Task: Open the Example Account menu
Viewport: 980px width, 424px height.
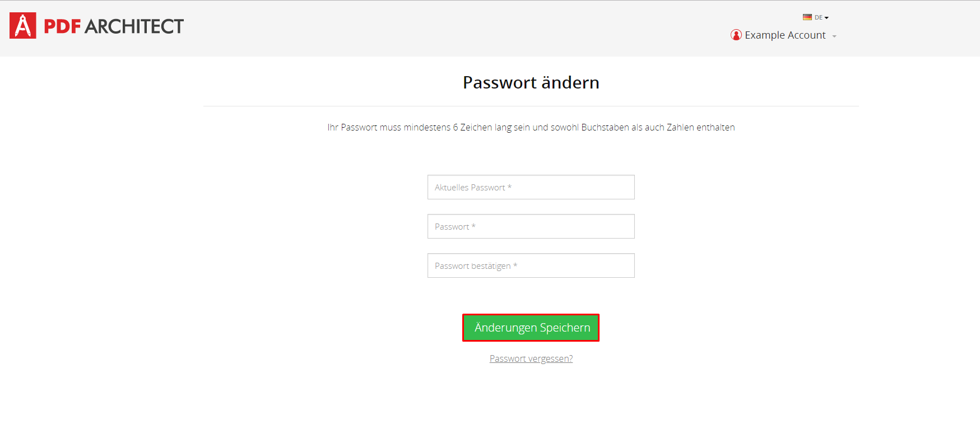Action: point(784,35)
